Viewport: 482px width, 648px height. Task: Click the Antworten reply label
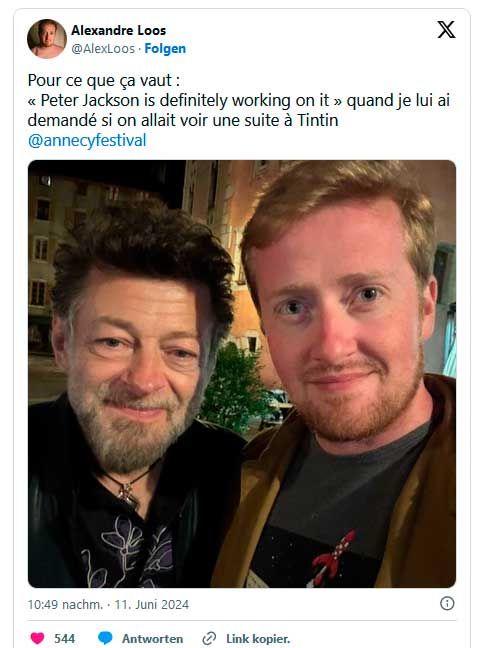pyautogui.click(x=152, y=638)
